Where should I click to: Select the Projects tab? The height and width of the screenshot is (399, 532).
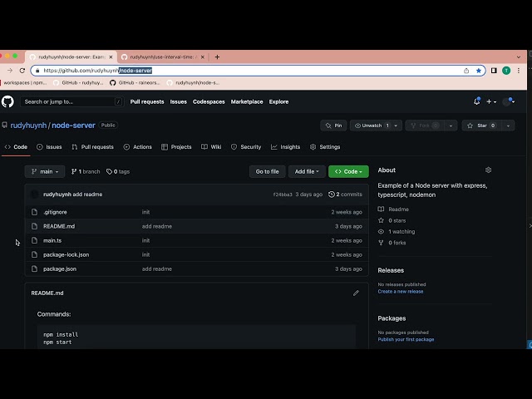(x=176, y=147)
